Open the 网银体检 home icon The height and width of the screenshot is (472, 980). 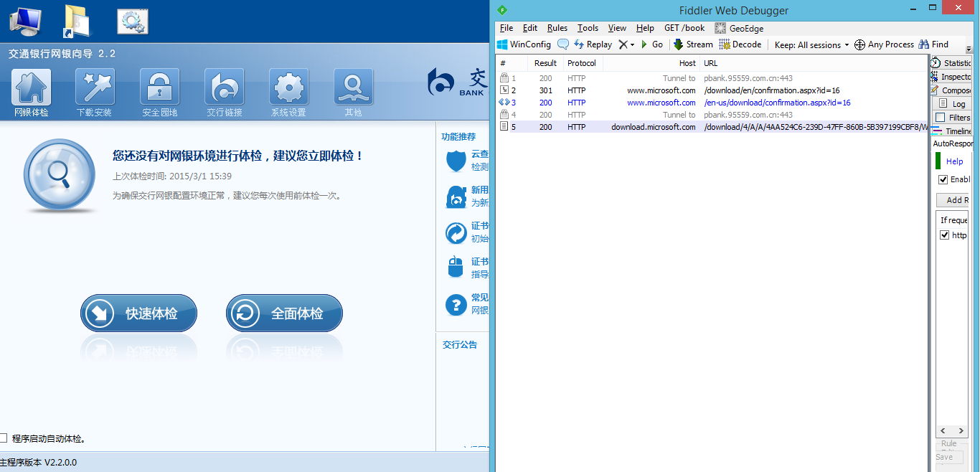[31, 88]
